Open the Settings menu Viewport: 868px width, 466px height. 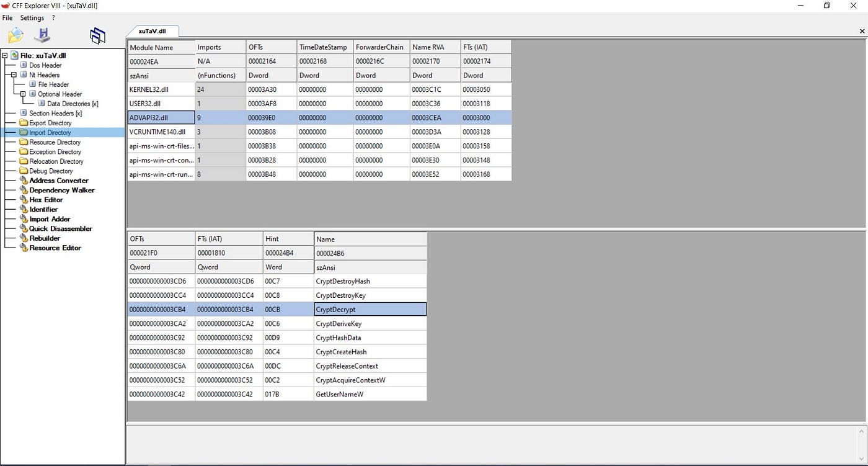pos(32,18)
